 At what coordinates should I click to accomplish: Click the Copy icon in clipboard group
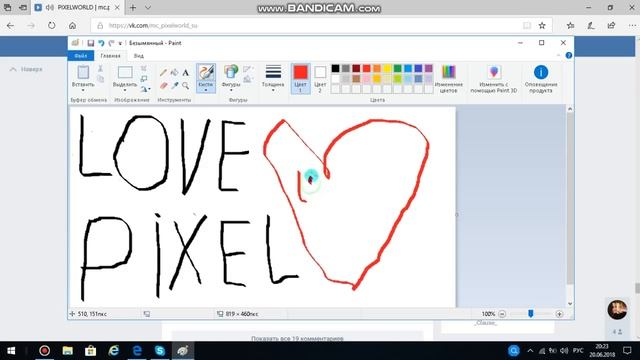tap(100, 78)
